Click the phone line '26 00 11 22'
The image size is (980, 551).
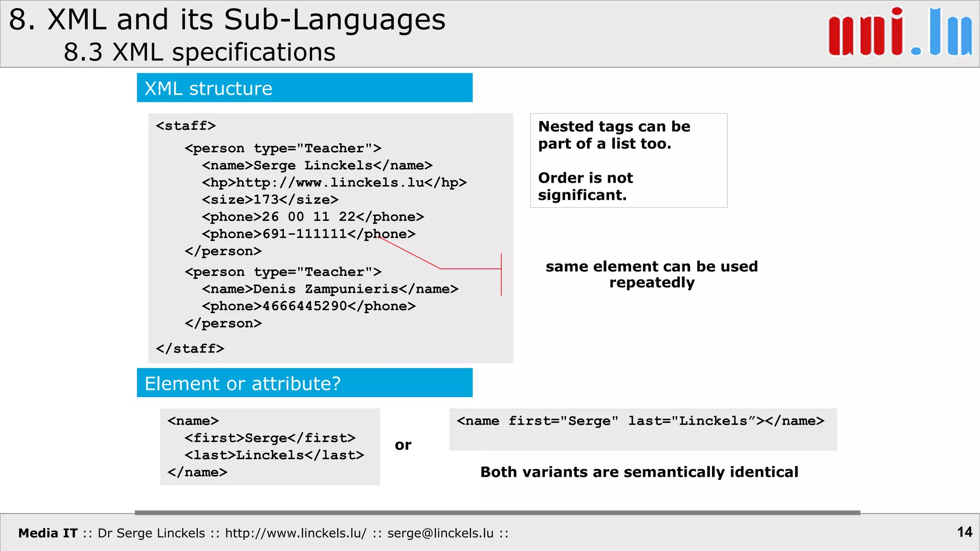click(x=312, y=217)
